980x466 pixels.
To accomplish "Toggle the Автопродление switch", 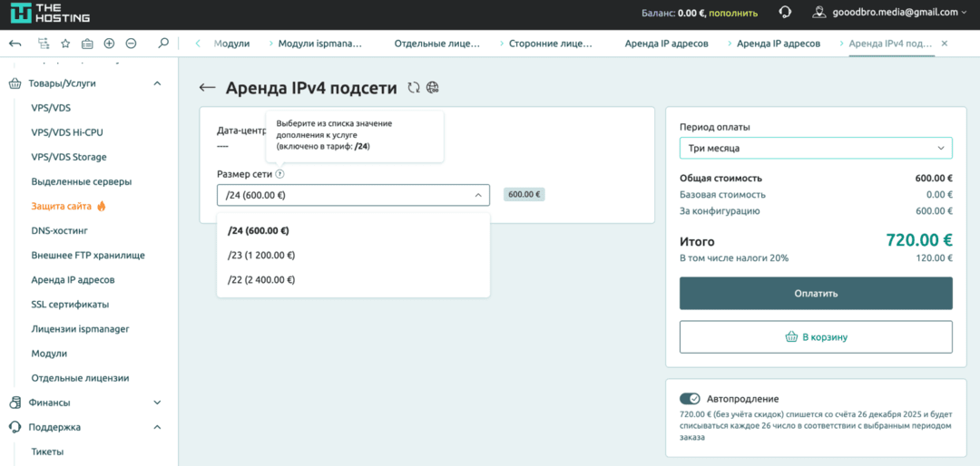I will coord(690,399).
